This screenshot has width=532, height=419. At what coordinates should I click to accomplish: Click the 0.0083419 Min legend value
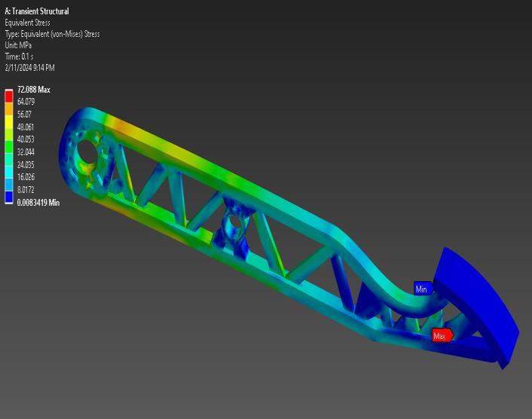point(38,203)
